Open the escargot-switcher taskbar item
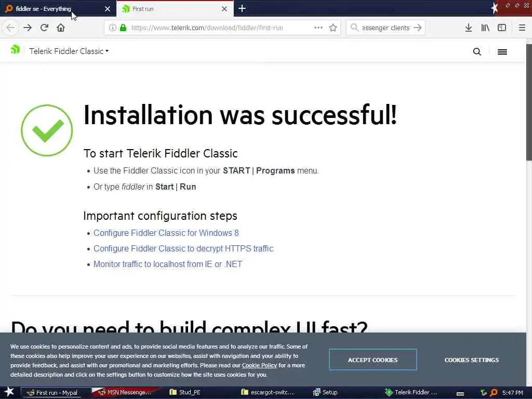 268,393
